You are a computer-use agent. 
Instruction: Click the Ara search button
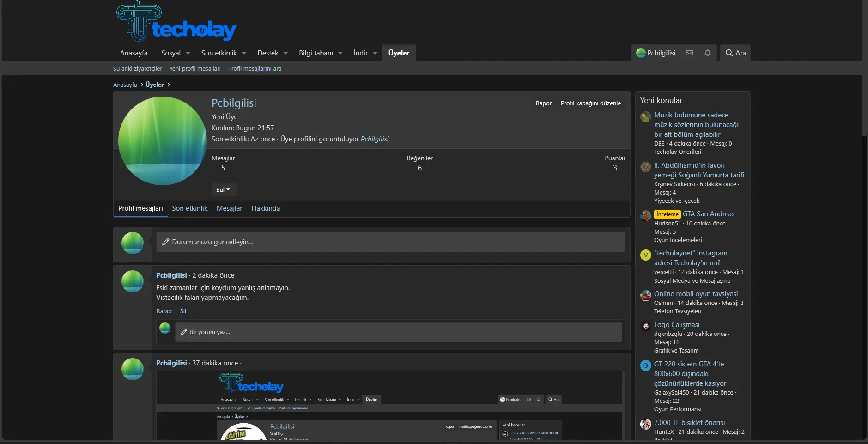pyautogui.click(x=735, y=53)
